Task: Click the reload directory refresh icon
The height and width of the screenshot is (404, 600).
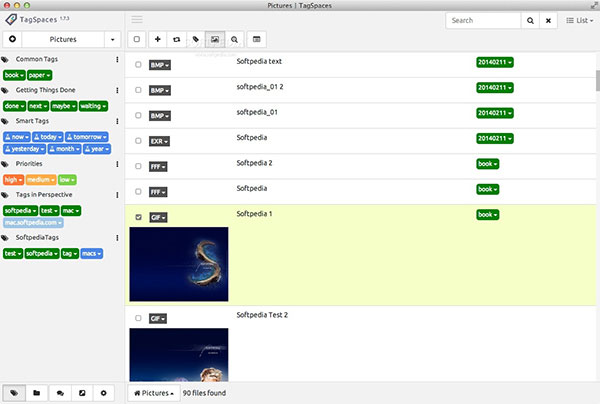Action: [176, 39]
